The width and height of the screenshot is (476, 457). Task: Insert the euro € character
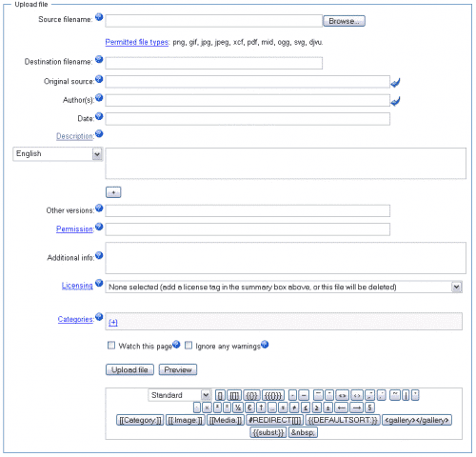249,407
